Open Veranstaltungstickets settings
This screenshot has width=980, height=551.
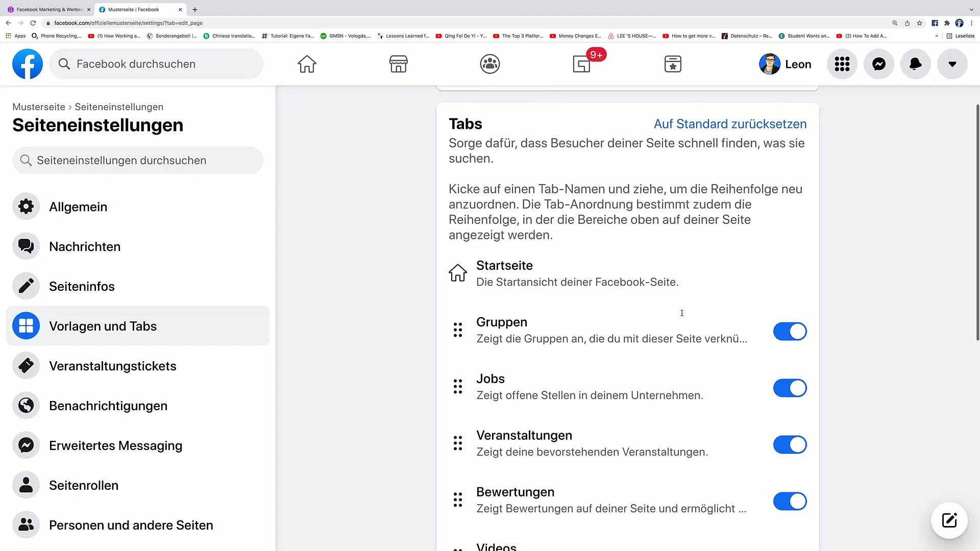138,366
